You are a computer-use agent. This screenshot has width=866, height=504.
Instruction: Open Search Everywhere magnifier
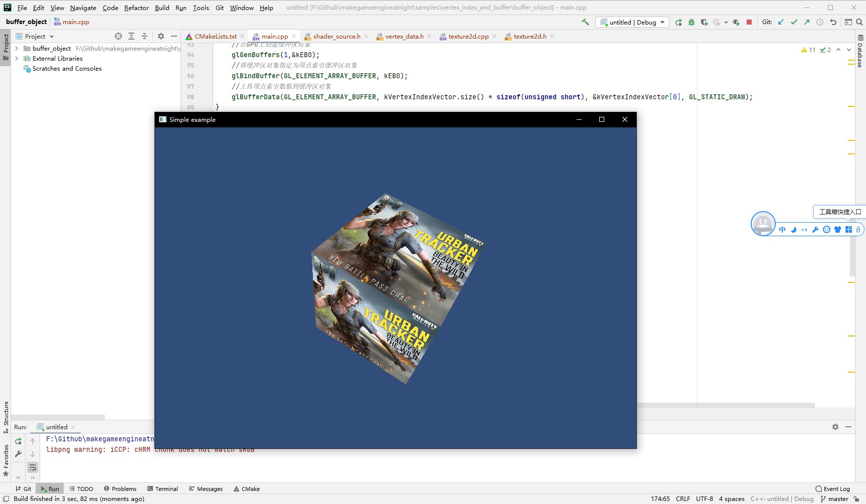[x=859, y=22]
